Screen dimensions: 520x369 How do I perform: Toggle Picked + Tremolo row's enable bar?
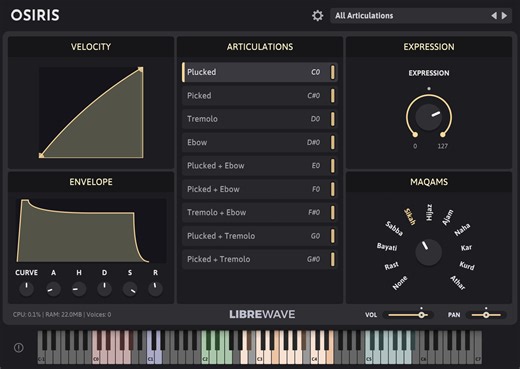tap(332, 259)
